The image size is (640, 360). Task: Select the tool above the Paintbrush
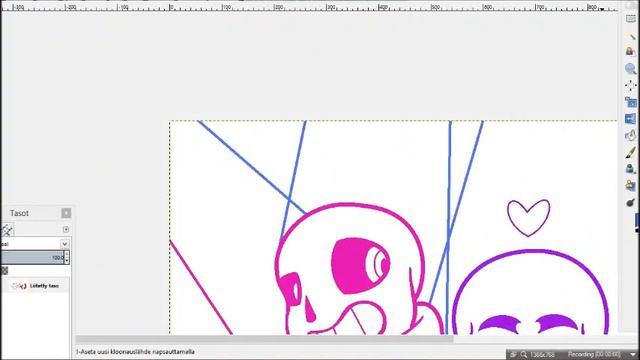631,136
